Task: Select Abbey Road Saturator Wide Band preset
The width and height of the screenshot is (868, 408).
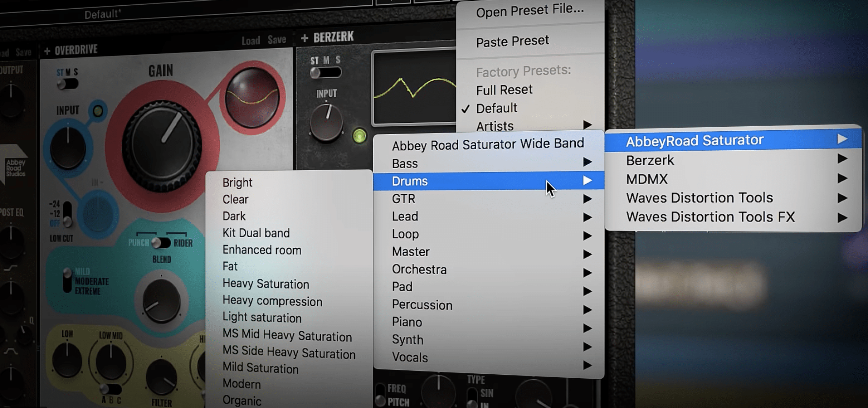Action: [488, 144]
